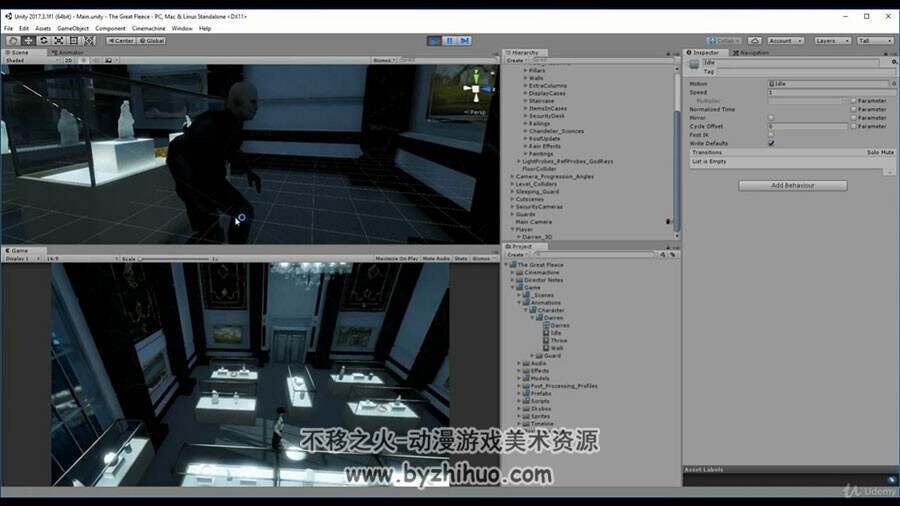Open the Layers dropdown
Image resolution: width=900 pixels, height=506 pixels.
pos(832,41)
